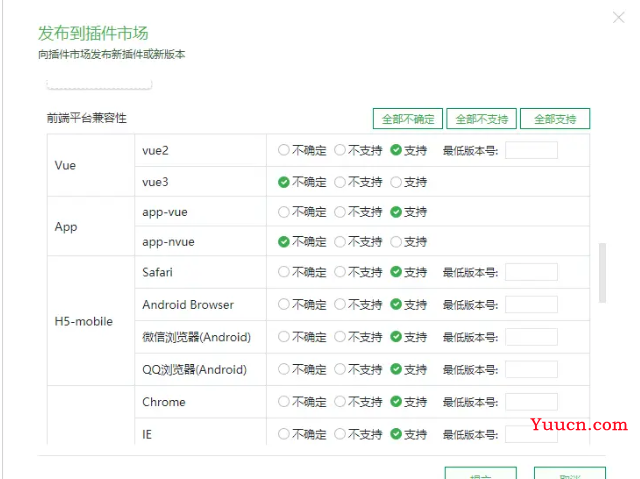Image resolution: width=640 pixels, height=479 pixels.
Task: Click the Safari row label
Action: [x=157, y=272]
